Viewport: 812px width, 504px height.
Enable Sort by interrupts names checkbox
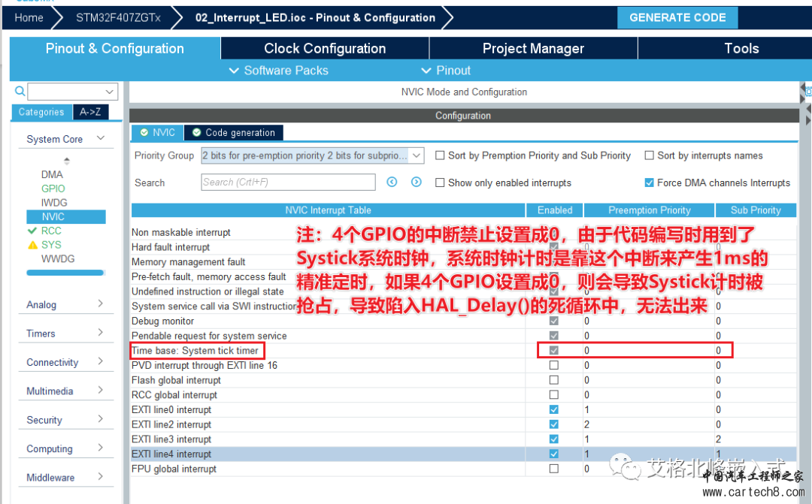point(650,155)
